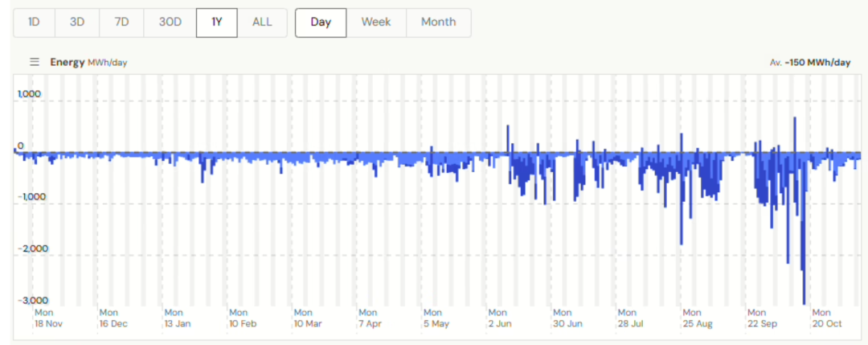Show ALL available data range

click(x=262, y=23)
